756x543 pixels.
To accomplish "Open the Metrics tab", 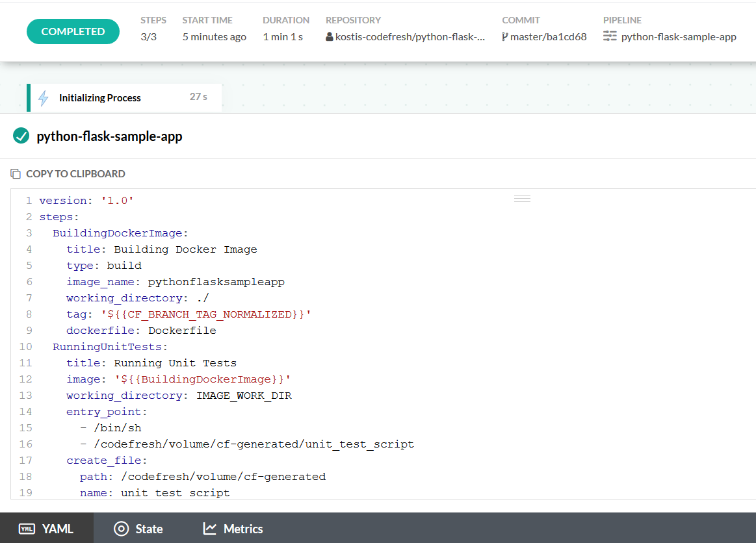I will [242, 529].
